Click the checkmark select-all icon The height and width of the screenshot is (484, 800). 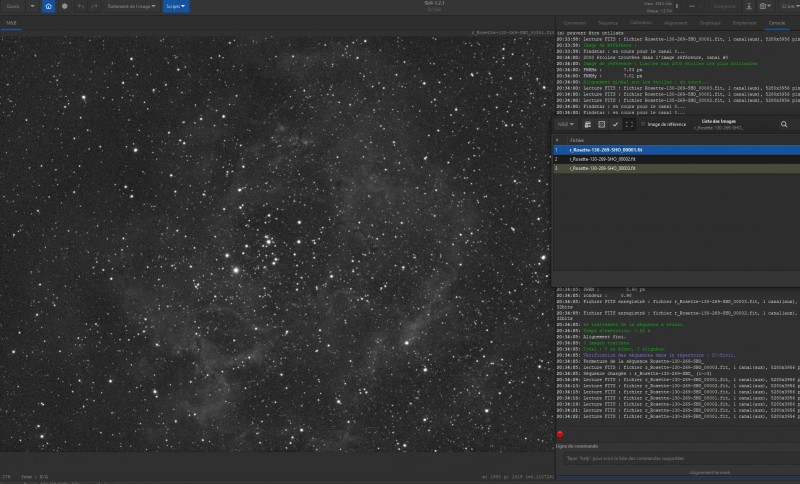point(615,124)
